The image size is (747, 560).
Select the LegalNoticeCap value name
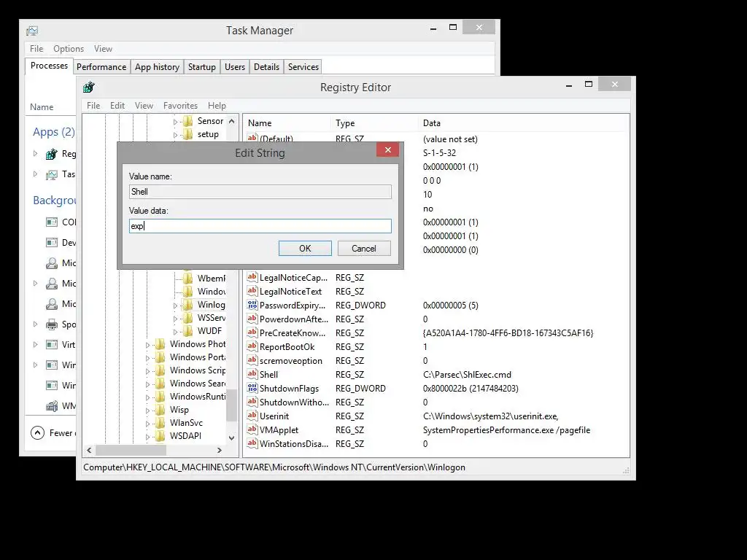[293, 277]
